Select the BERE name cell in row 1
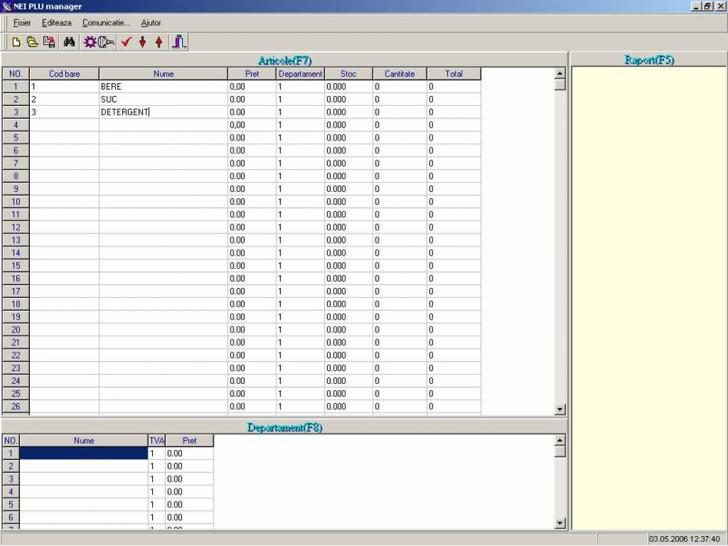This screenshot has height=546, width=728. (x=163, y=87)
